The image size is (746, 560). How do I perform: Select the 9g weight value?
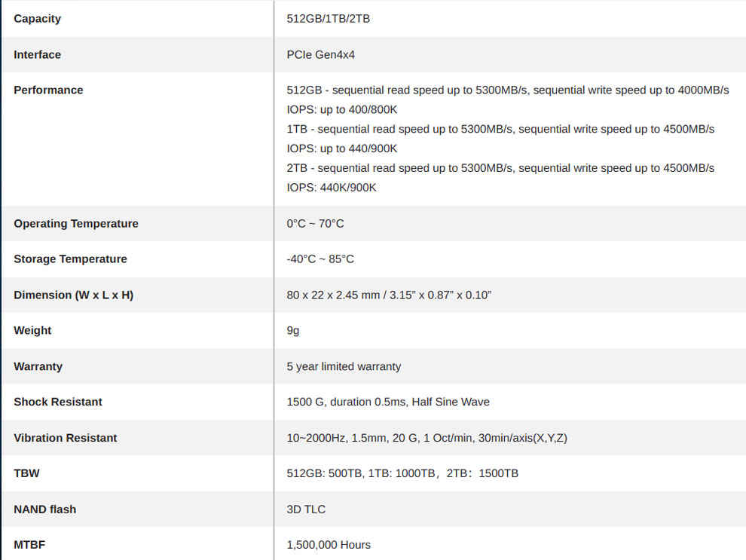(x=292, y=331)
